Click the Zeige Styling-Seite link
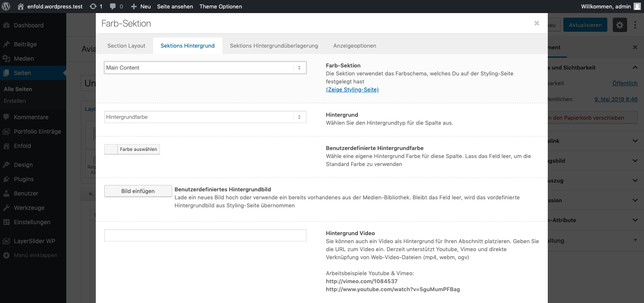The width and height of the screenshot is (644, 303). coord(352,89)
